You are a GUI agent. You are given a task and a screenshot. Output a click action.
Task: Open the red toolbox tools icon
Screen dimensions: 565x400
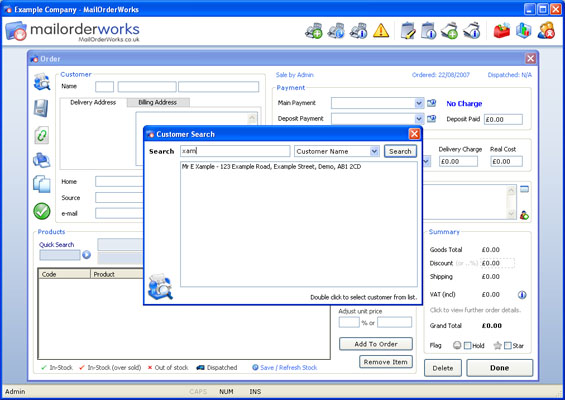coord(502,31)
